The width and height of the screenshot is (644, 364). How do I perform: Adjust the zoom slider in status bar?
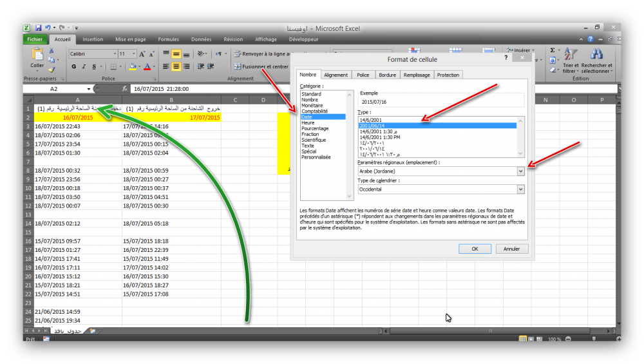pyautogui.click(x=594, y=339)
